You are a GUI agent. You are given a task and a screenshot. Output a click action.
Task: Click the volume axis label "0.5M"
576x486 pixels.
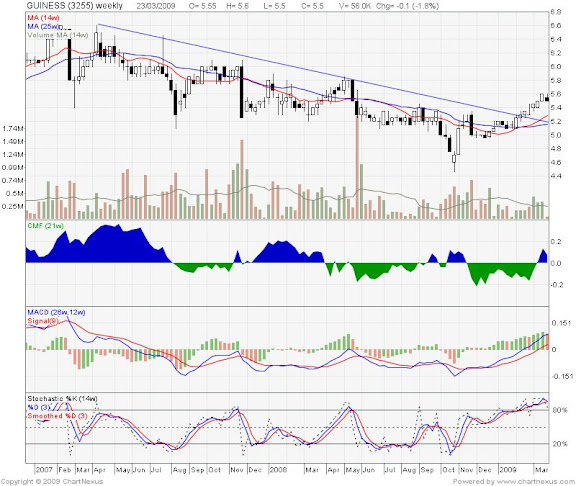[x=15, y=194]
